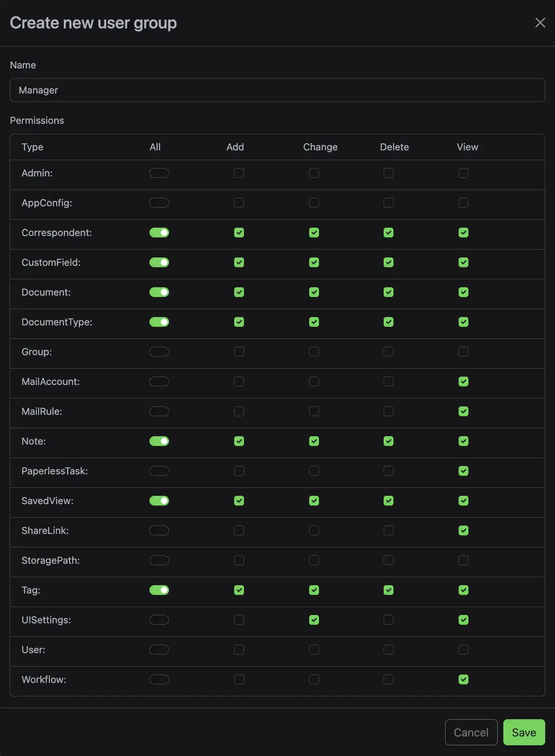Enable the All toggle for AppConfig

click(x=159, y=203)
